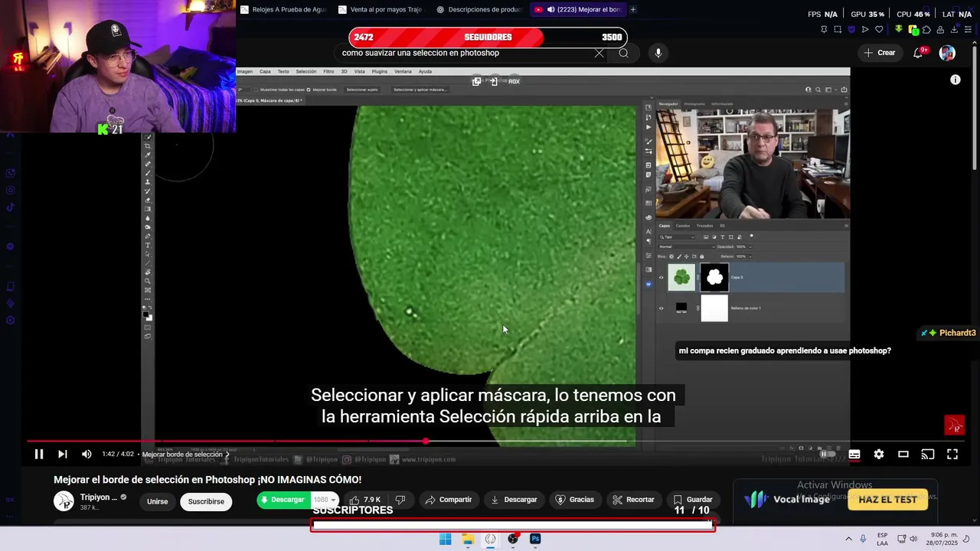
Task: Clear the YouTube search text
Action: coord(599,53)
